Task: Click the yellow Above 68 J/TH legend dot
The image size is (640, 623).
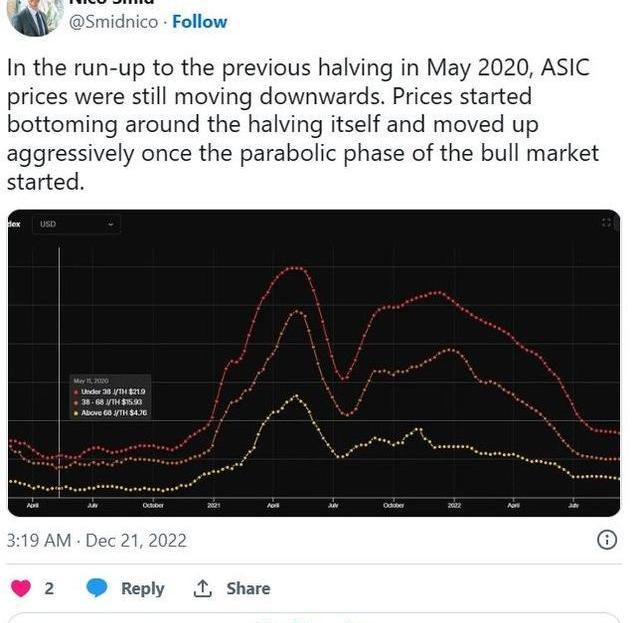Action: (77, 411)
